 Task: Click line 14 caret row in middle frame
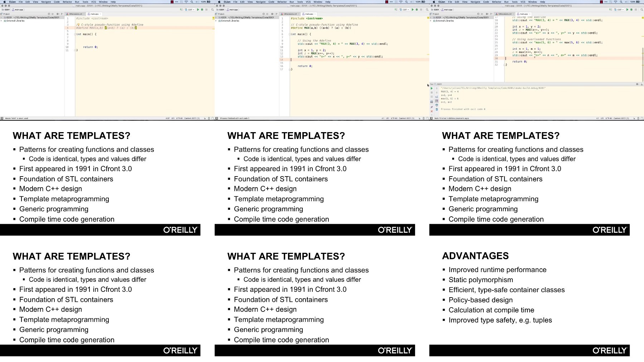point(354,60)
